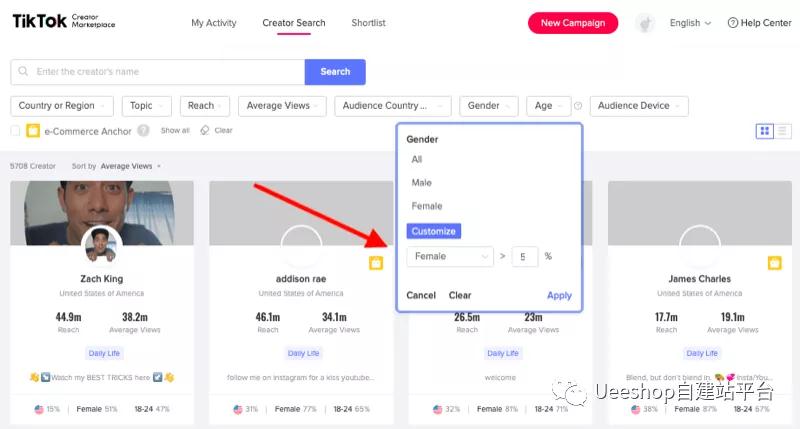
Task: Open the Sort by Average Views dropdown
Action: pyautogui.click(x=130, y=166)
